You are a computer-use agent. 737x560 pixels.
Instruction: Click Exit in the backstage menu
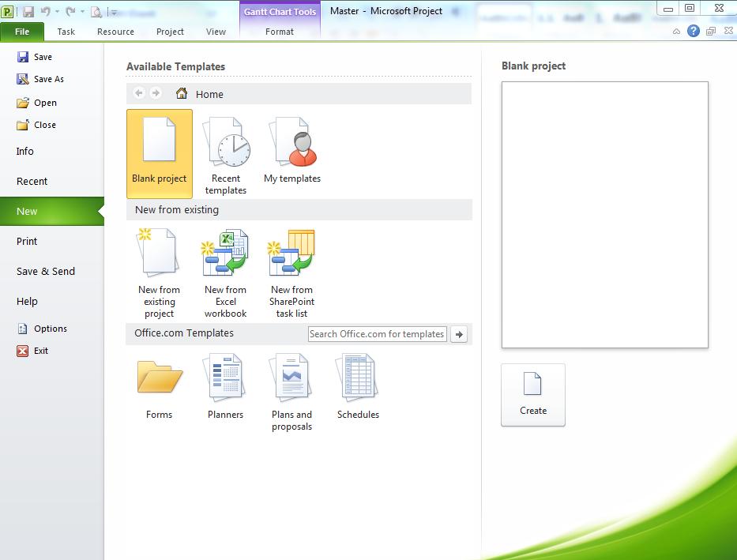[x=32, y=351]
